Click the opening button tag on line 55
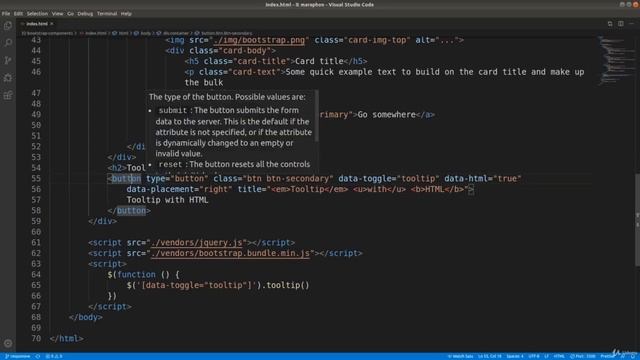640x360 pixels. (x=126, y=178)
